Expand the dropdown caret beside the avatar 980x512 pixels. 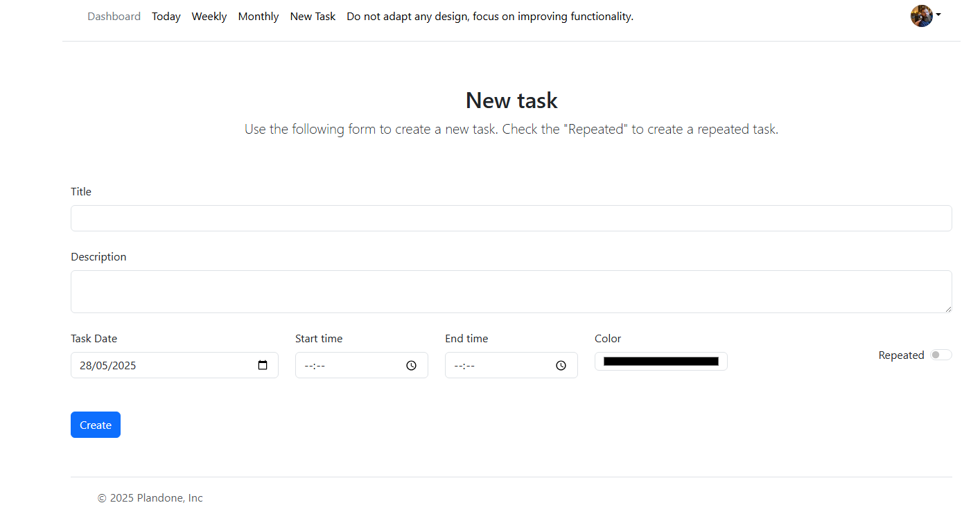(938, 15)
